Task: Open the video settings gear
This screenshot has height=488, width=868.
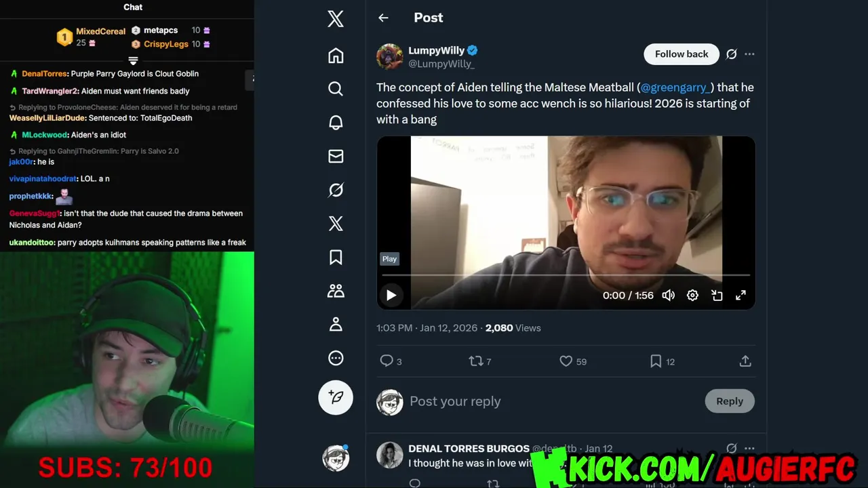Action: point(692,296)
